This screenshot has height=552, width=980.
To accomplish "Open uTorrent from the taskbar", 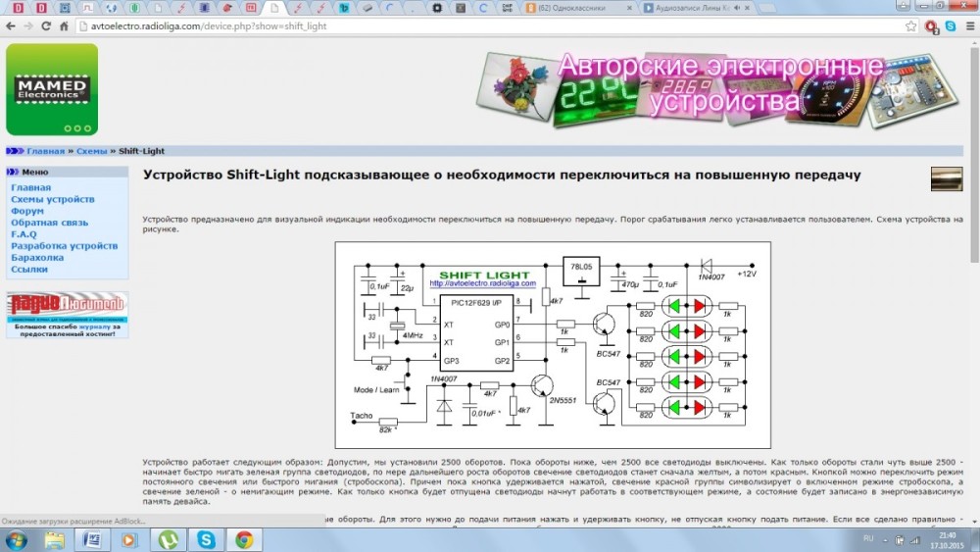I will pos(168,539).
